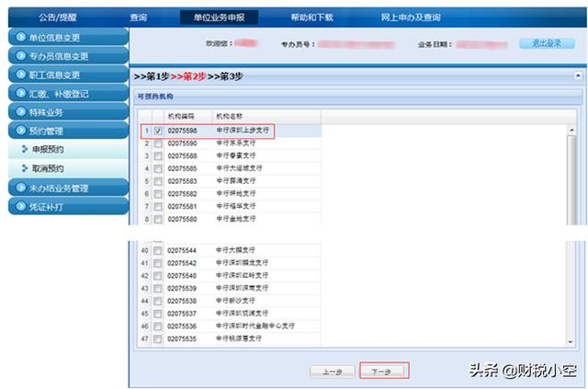Image resolution: width=588 pixels, height=389 pixels.
Task: Check the row 40 checkbox for 02075544
Action: click(x=157, y=250)
